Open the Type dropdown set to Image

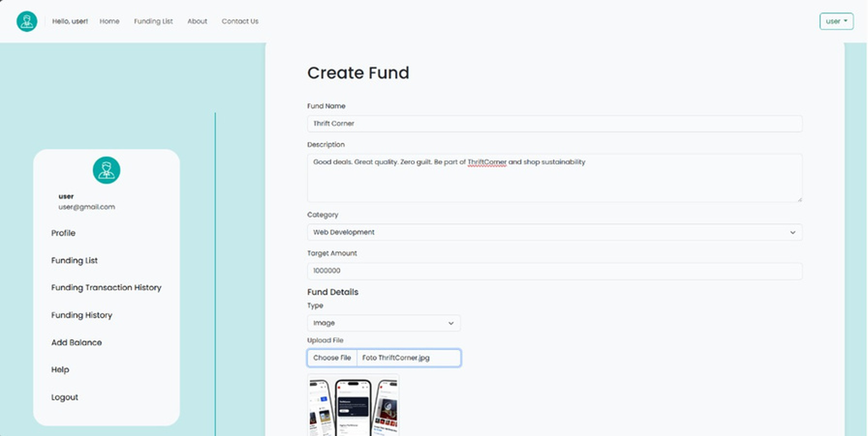[383, 323]
